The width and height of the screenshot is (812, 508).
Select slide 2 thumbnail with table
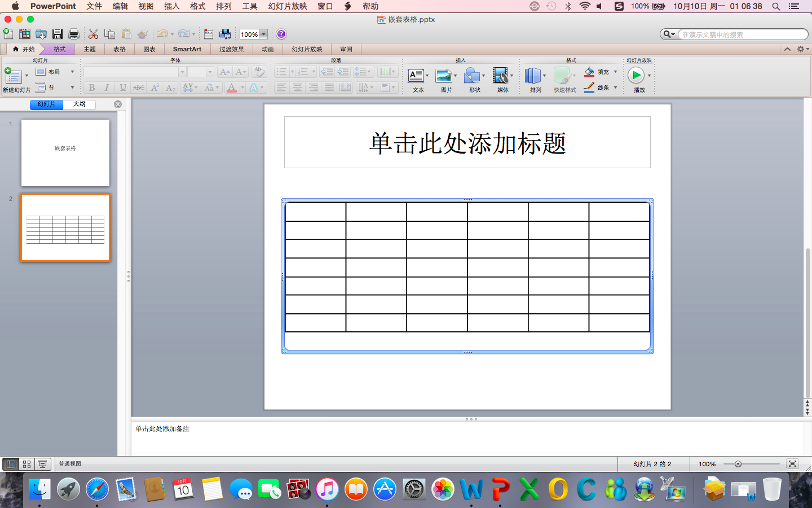point(65,227)
